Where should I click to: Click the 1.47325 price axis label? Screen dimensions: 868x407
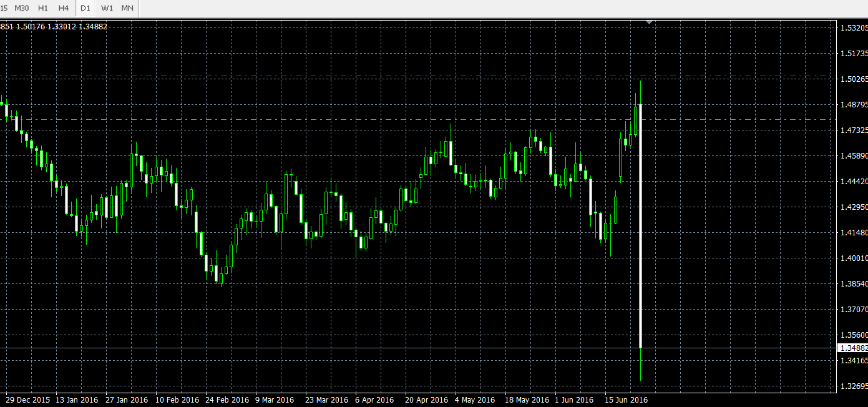pyautogui.click(x=854, y=130)
